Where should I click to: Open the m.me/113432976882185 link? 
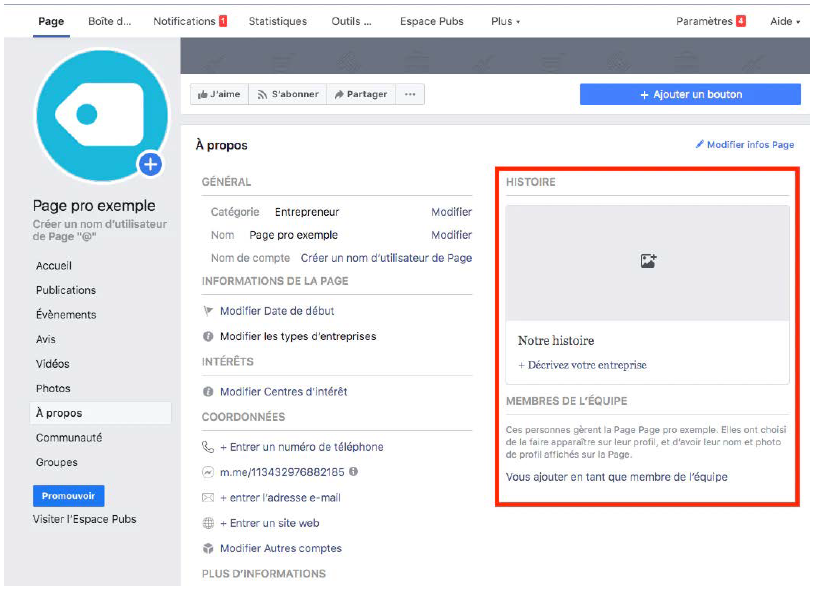pos(282,472)
